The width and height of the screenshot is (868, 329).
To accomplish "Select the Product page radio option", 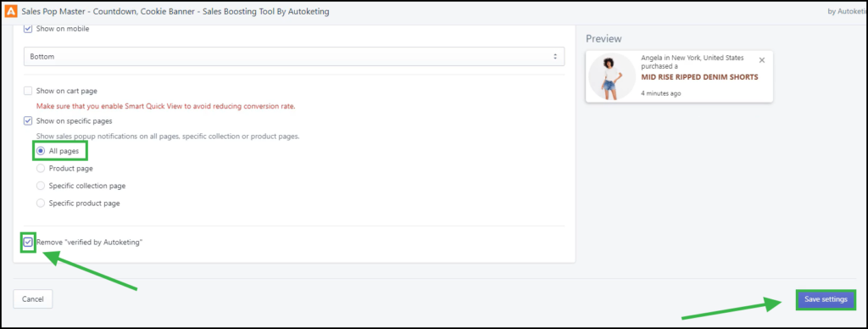I will pos(41,169).
